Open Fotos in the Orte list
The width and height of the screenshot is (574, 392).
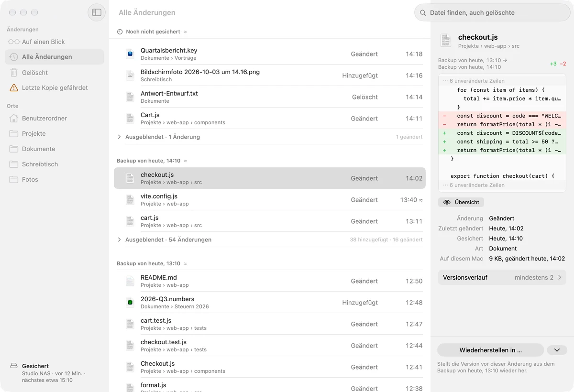(x=55, y=180)
